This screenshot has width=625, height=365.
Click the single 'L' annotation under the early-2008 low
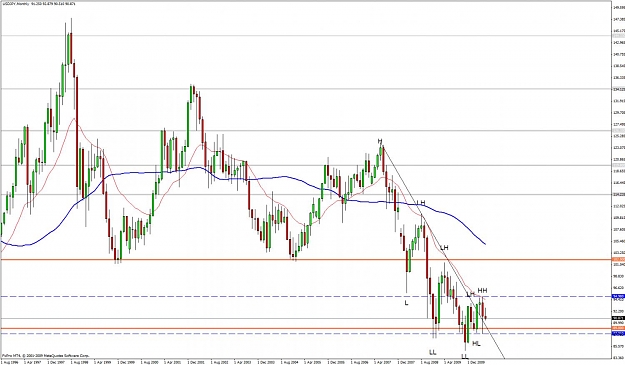tap(406, 303)
